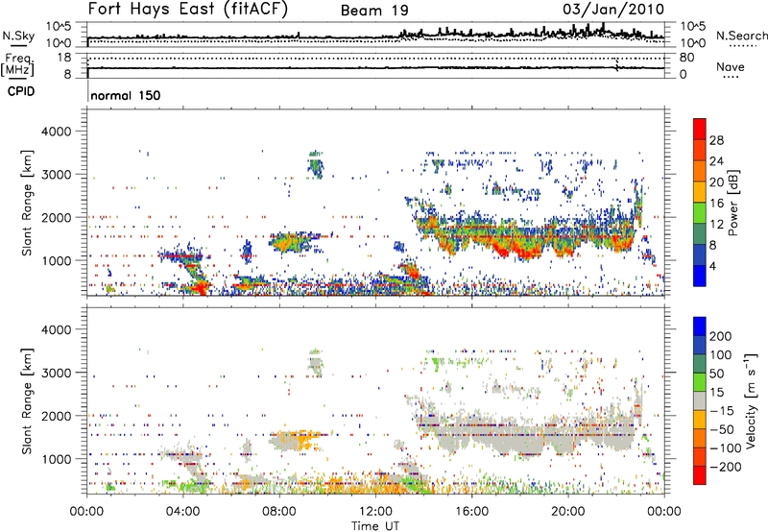Click the "Nave" legend label

730,67
